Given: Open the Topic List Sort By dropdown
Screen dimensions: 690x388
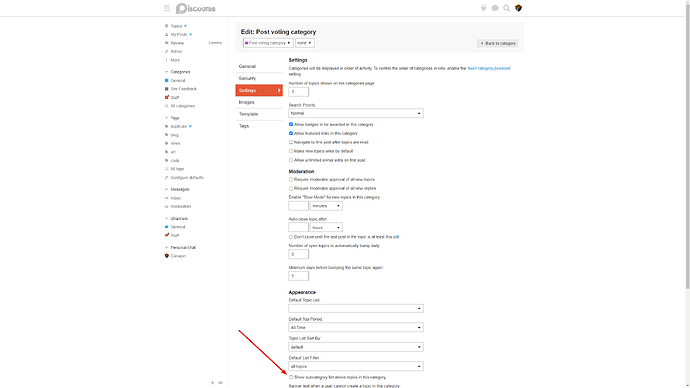Looking at the screenshot, I should [356, 347].
